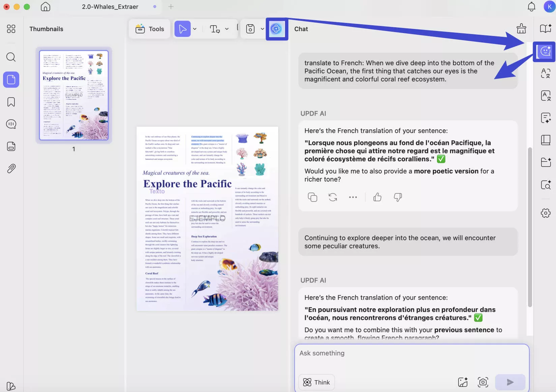Screen dimensions: 556x392
Task: Open the search panel in left sidebar
Action: tap(11, 57)
